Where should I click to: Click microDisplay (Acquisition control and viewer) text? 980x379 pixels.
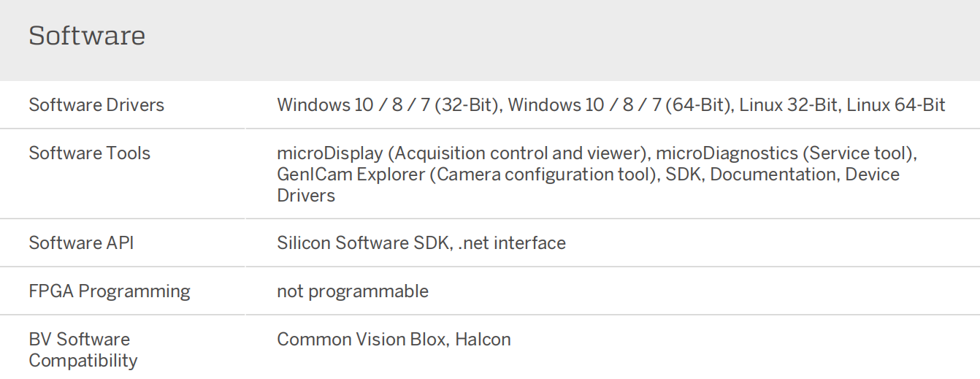click(x=462, y=153)
